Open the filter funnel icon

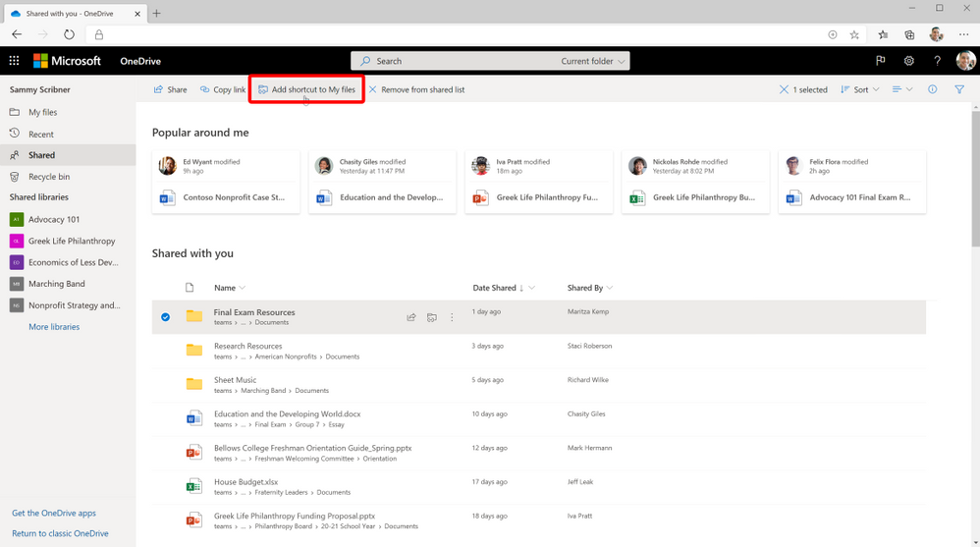(x=959, y=89)
